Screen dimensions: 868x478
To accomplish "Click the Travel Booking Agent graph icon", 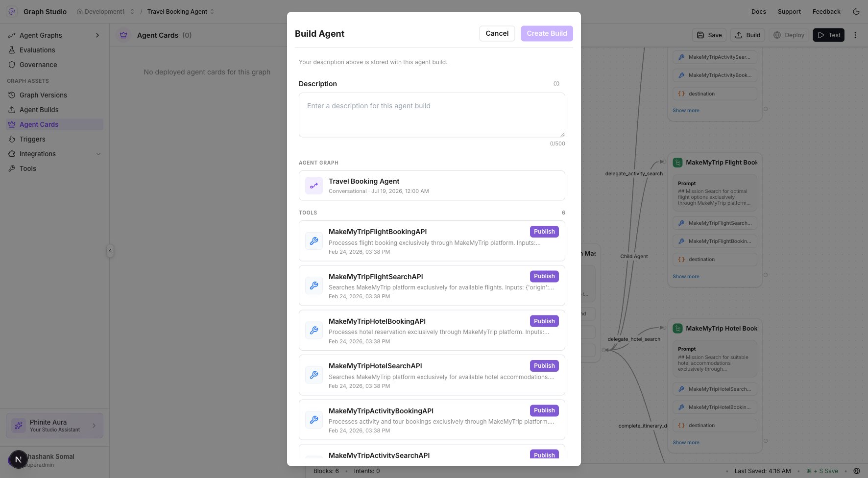I will pyautogui.click(x=314, y=186).
